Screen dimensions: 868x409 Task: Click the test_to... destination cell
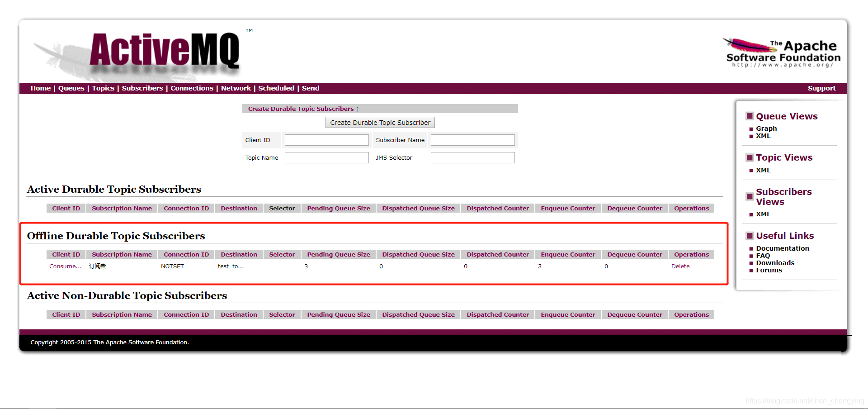pos(231,266)
